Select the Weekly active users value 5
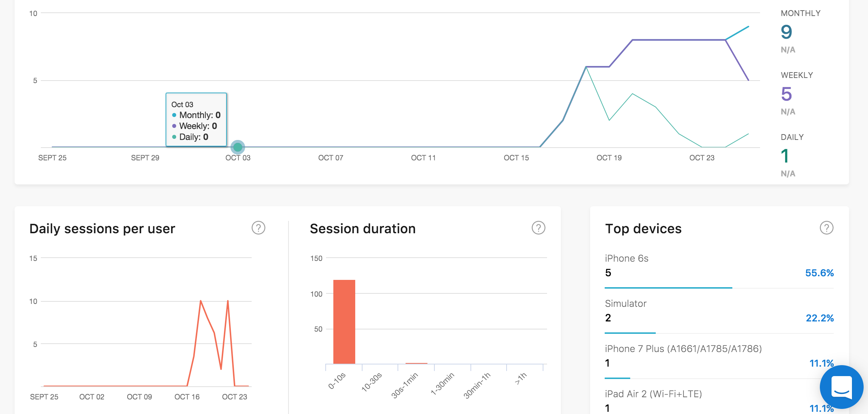The width and height of the screenshot is (868, 414). 786,94
